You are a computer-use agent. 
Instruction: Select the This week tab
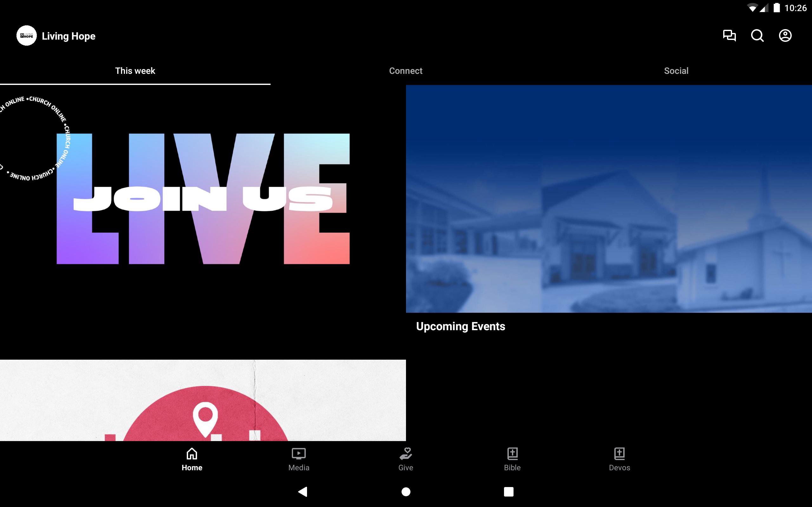[135, 71]
